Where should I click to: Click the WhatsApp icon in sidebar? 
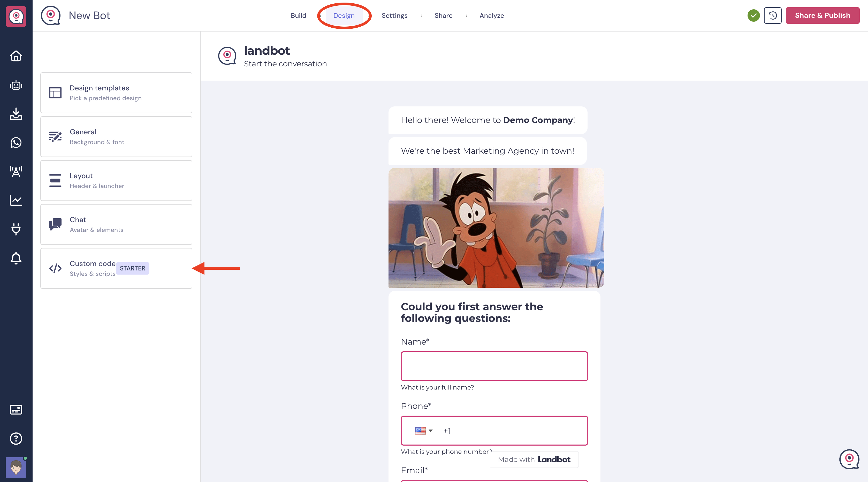[x=16, y=143]
